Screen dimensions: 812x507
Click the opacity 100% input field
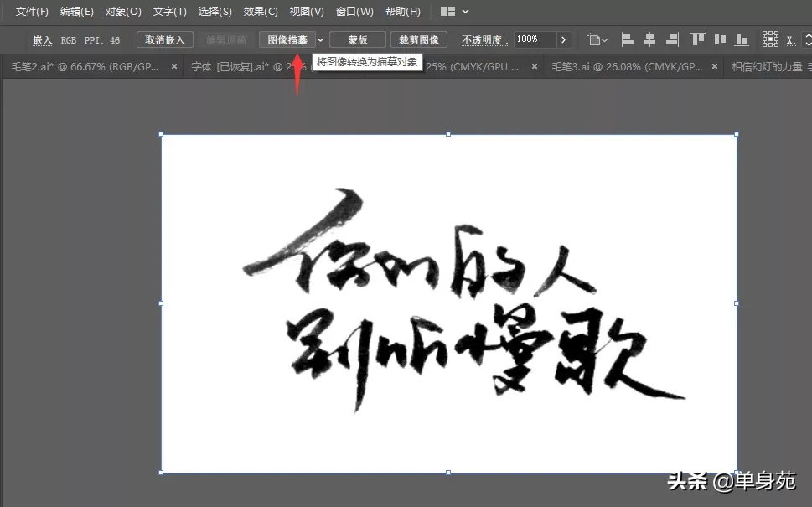(x=535, y=39)
